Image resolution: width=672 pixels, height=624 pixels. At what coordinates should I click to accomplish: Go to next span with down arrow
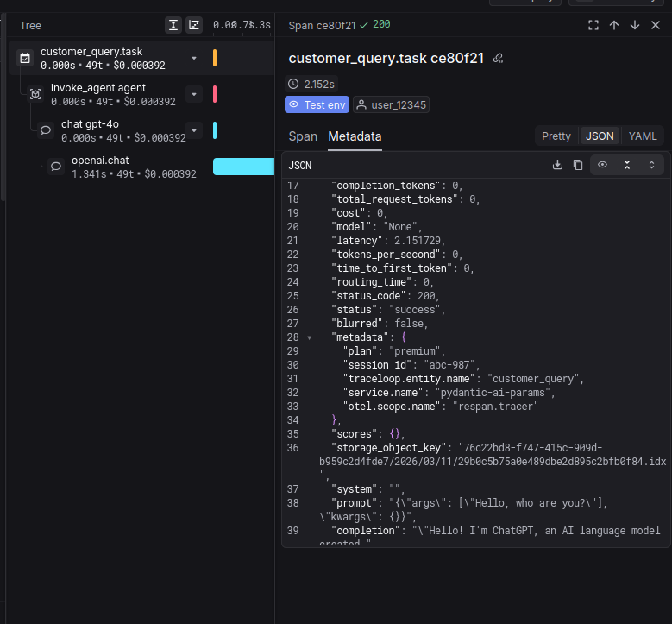(x=635, y=25)
